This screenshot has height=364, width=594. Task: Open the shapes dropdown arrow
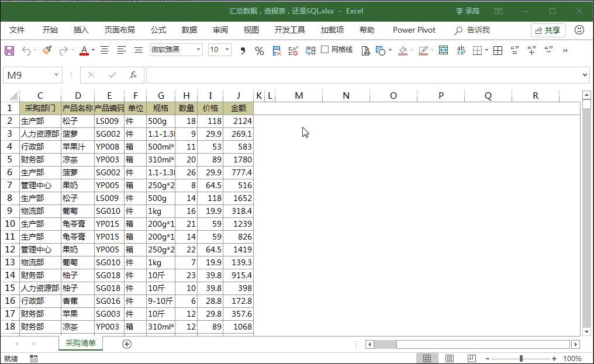(x=390, y=50)
